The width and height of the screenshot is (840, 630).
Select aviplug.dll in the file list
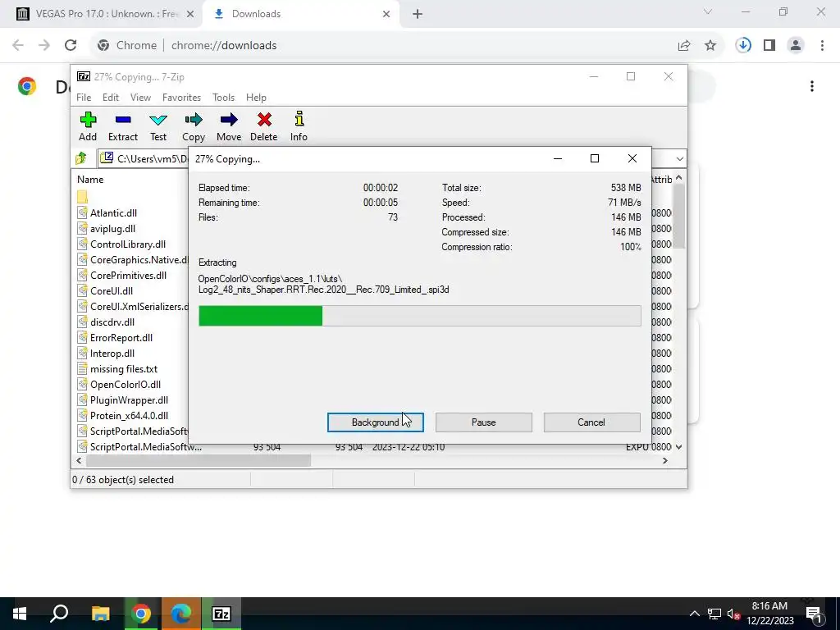point(112,229)
